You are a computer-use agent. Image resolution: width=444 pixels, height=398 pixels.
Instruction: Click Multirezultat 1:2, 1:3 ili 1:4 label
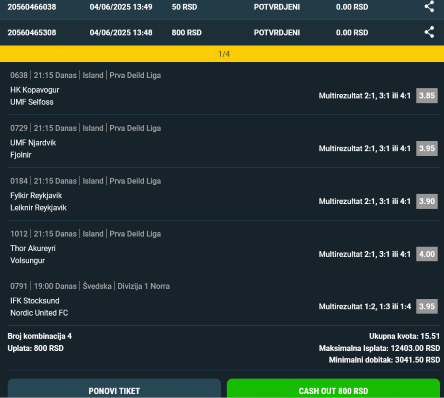[365, 306]
